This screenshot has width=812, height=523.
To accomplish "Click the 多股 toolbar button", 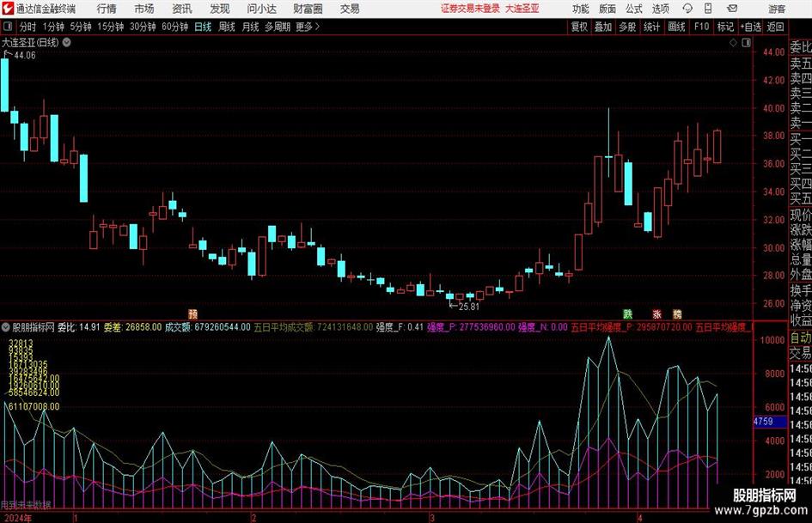I will click(x=627, y=27).
